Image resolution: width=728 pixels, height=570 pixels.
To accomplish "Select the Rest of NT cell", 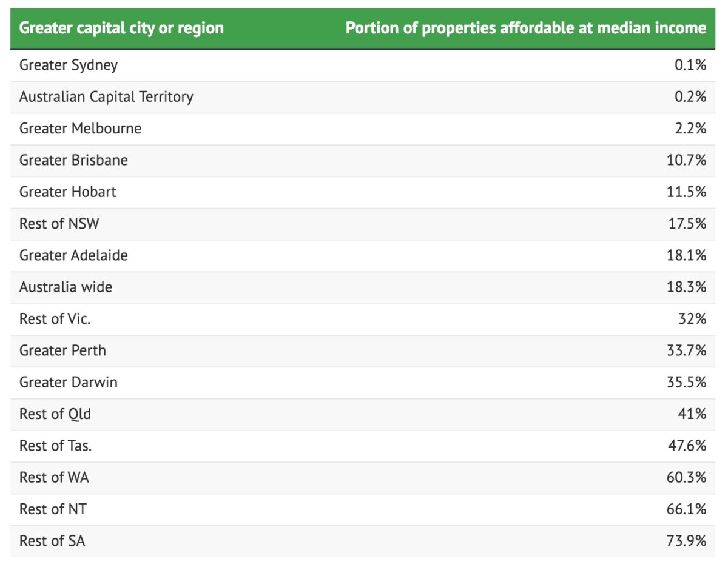I will (53, 509).
